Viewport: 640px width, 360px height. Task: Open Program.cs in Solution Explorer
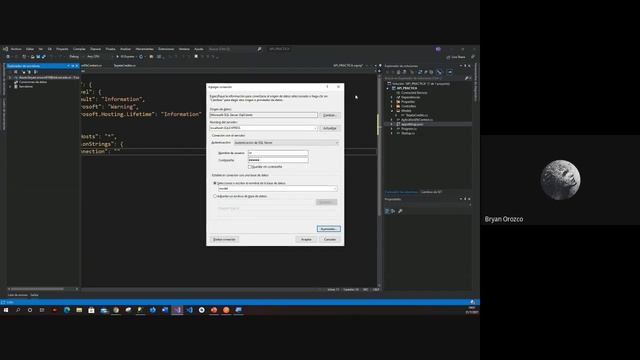[409, 129]
